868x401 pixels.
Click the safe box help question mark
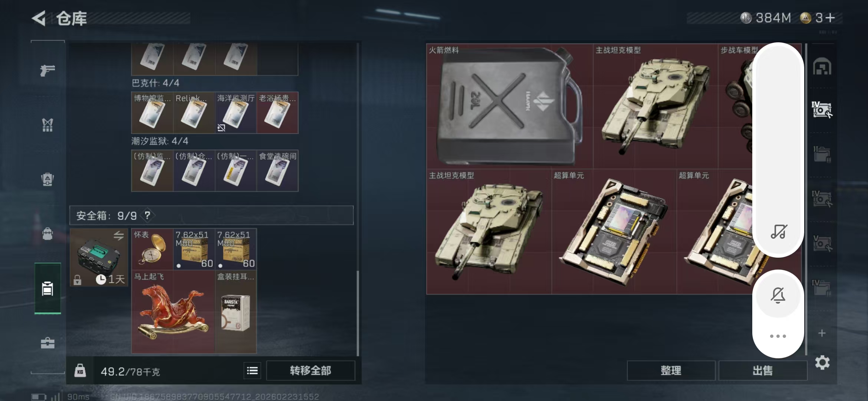(x=147, y=215)
